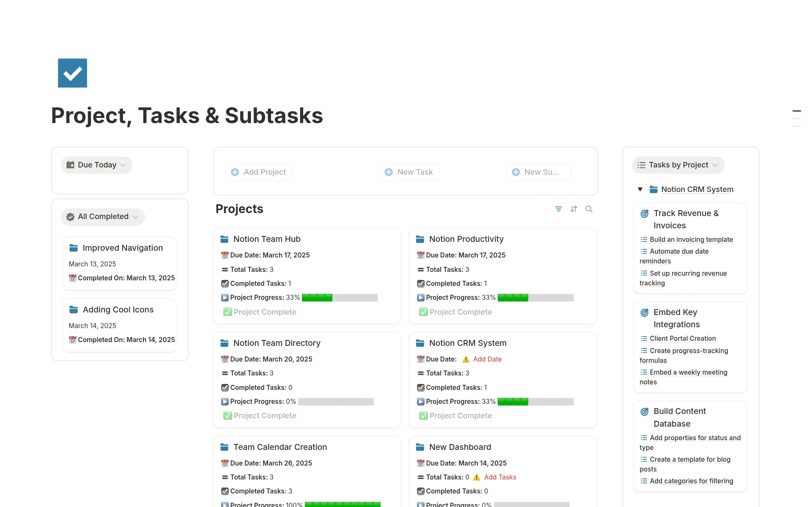Click the New Task button
The height and width of the screenshot is (507, 812).
click(x=409, y=172)
